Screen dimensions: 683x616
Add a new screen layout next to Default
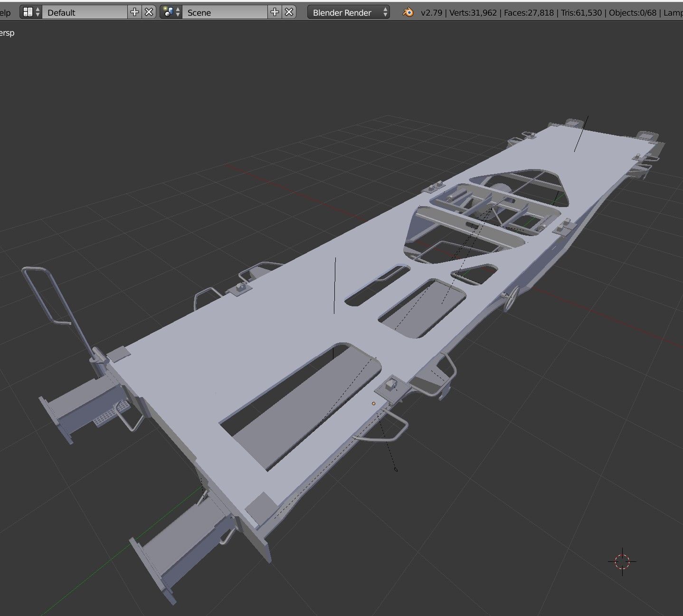pos(135,12)
